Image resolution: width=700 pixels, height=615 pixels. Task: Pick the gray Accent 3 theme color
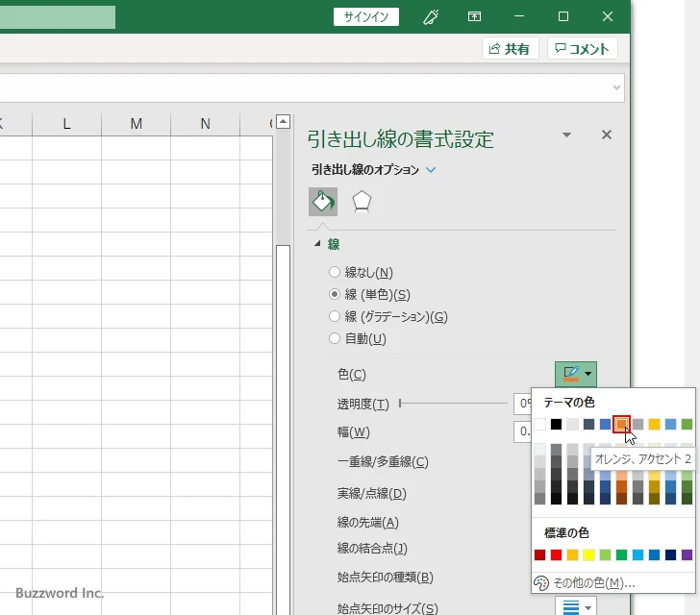pyautogui.click(x=637, y=424)
